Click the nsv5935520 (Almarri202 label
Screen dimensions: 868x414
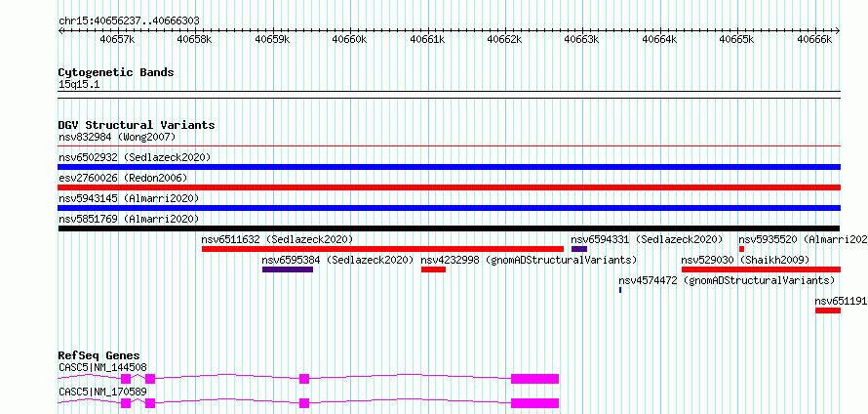click(804, 239)
